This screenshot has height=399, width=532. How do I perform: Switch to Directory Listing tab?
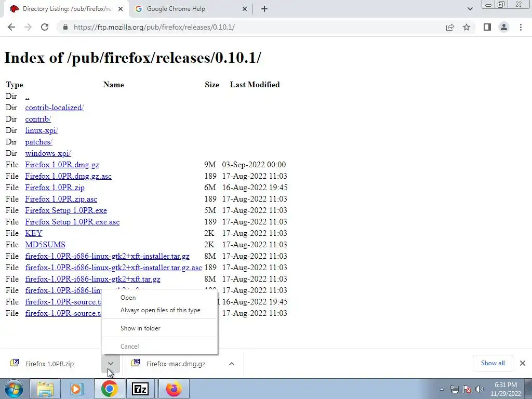pos(66,9)
